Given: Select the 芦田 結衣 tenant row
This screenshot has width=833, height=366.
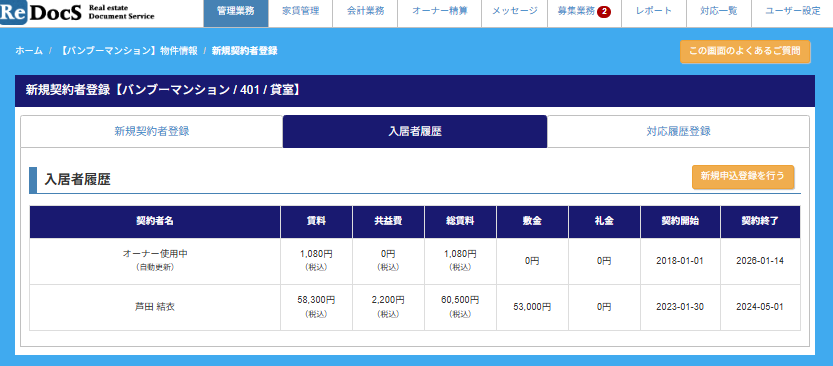Looking at the screenshot, I should 415,308.
